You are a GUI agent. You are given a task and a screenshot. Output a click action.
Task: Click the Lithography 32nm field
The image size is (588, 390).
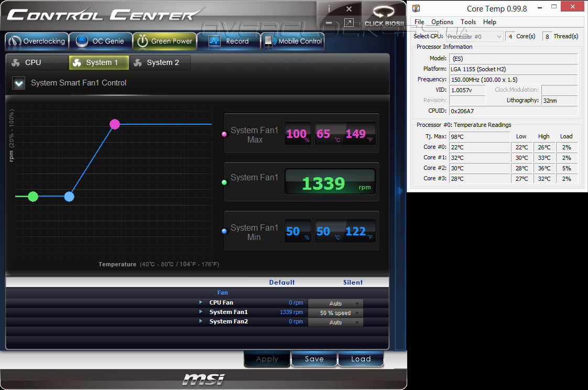click(x=560, y=101)
